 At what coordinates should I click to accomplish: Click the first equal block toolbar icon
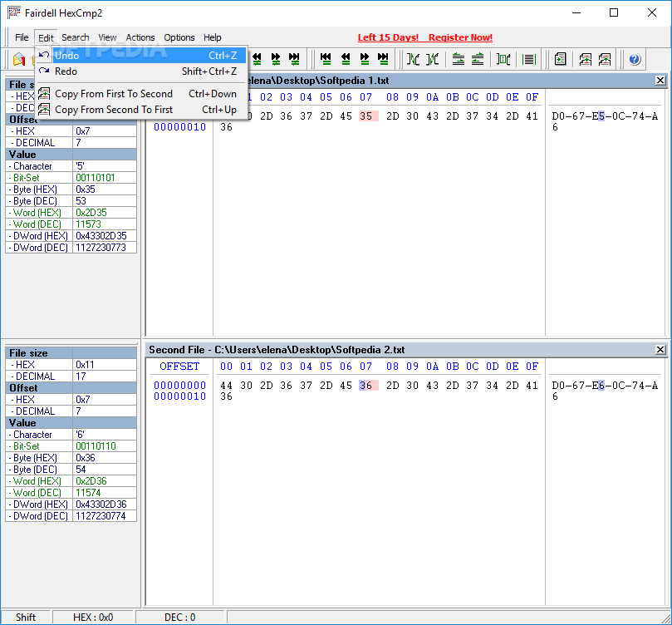326,59
